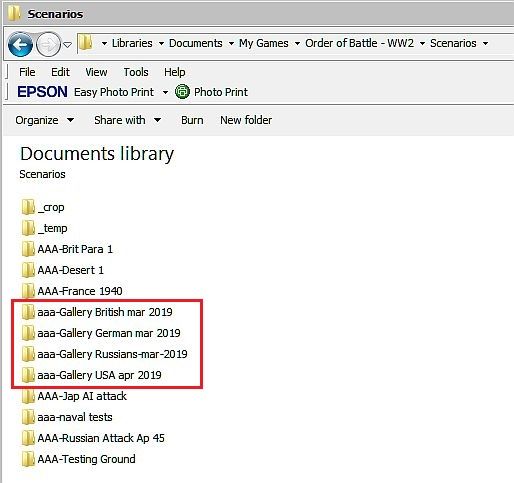Click the Scenarios title bar folder icon
This screenshot has height=483, width=514.
[14, 13]
